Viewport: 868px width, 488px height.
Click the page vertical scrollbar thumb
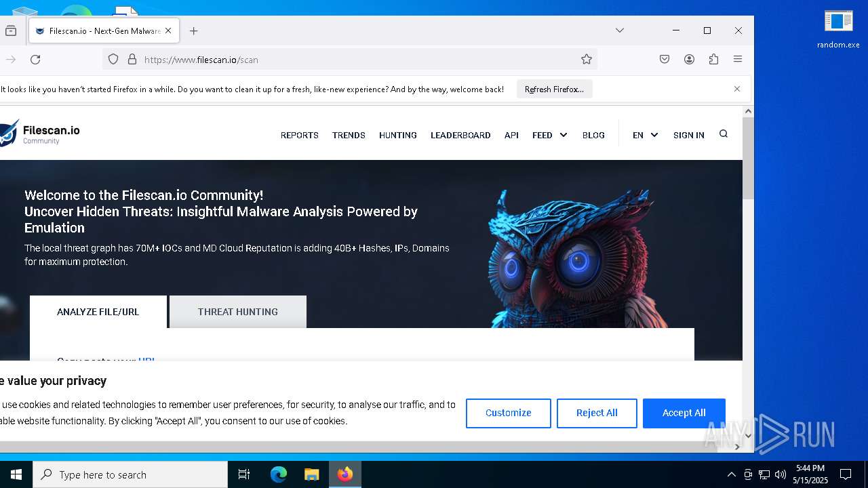click(748, 158)
